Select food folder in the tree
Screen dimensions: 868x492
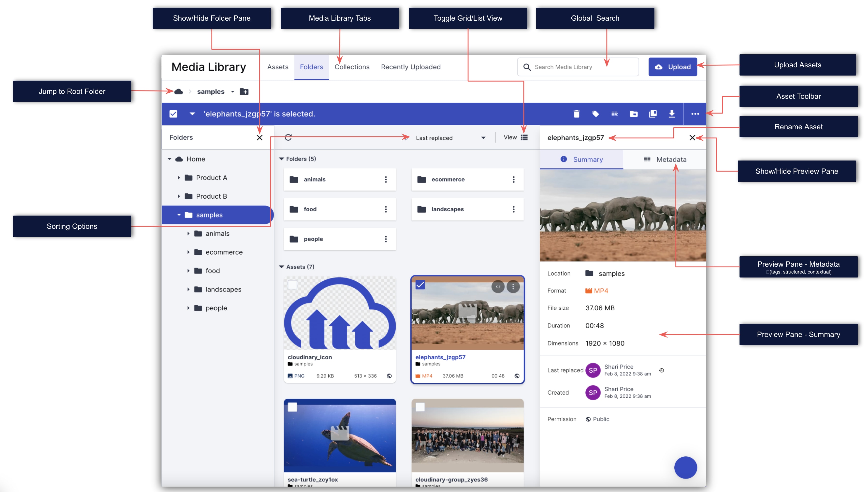[x=213, y=271]
